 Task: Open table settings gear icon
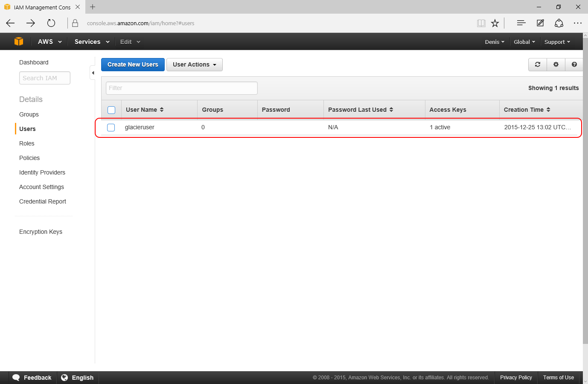pos(556,64)
